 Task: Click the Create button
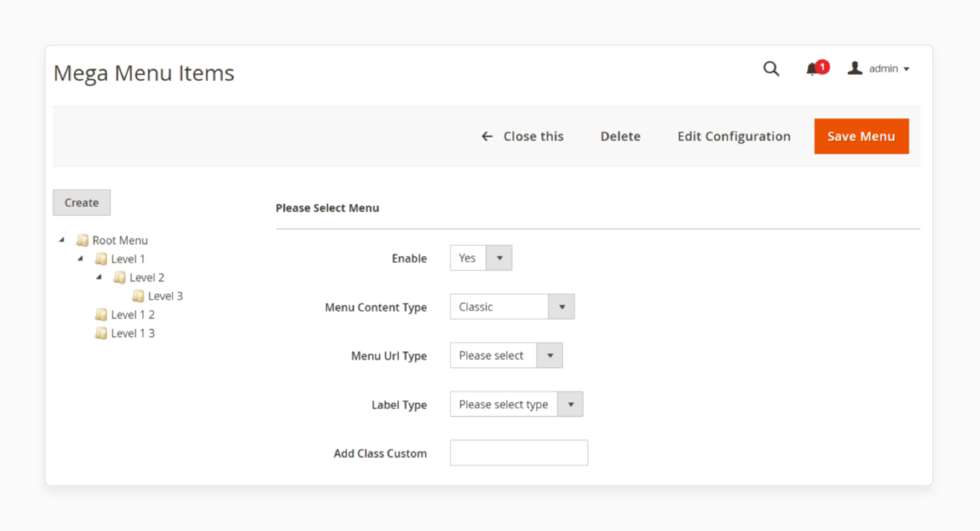pos(82,202)
